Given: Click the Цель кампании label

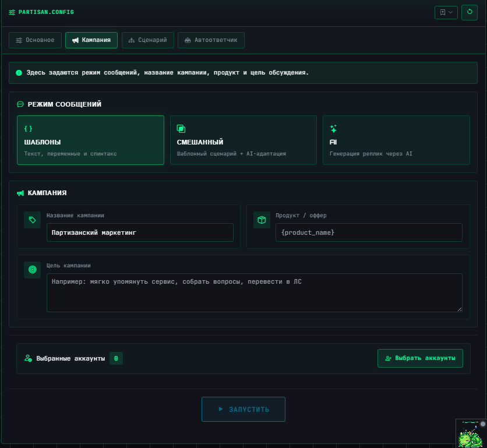Looking at the screenshot, I should 69,265.
